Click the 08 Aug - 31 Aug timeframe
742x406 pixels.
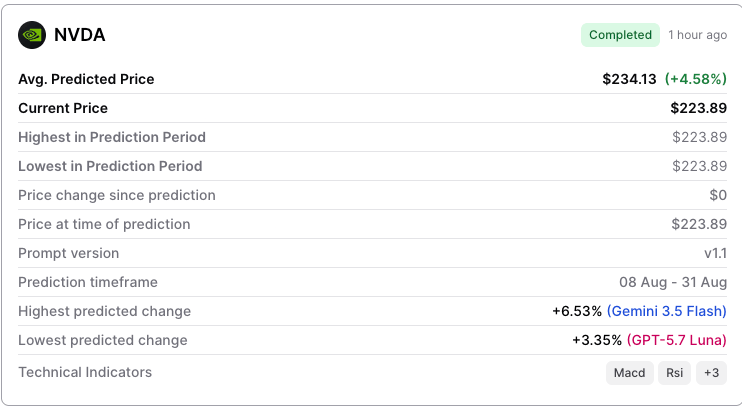pos(673,282)
